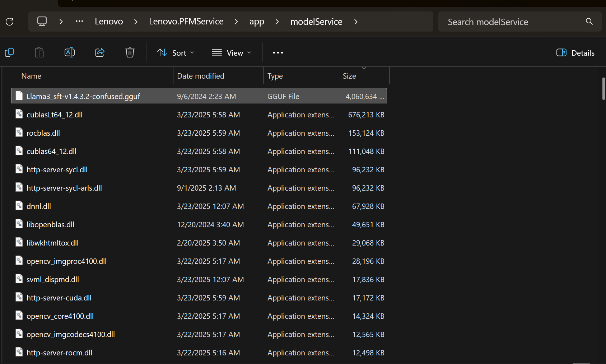This screenshot has width=606, height=364.
Task: Click the opencv_imgproc4100.dll file icon
Action: pos(19,261)
